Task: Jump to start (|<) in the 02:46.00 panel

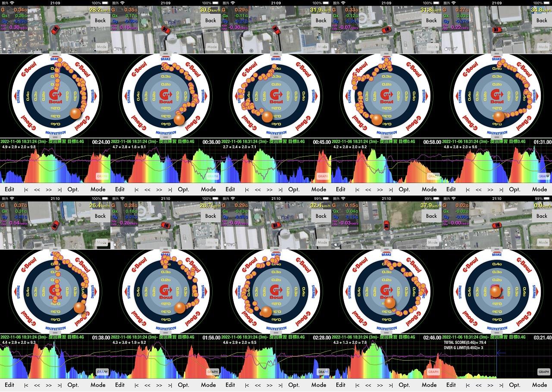Action: 358,385
